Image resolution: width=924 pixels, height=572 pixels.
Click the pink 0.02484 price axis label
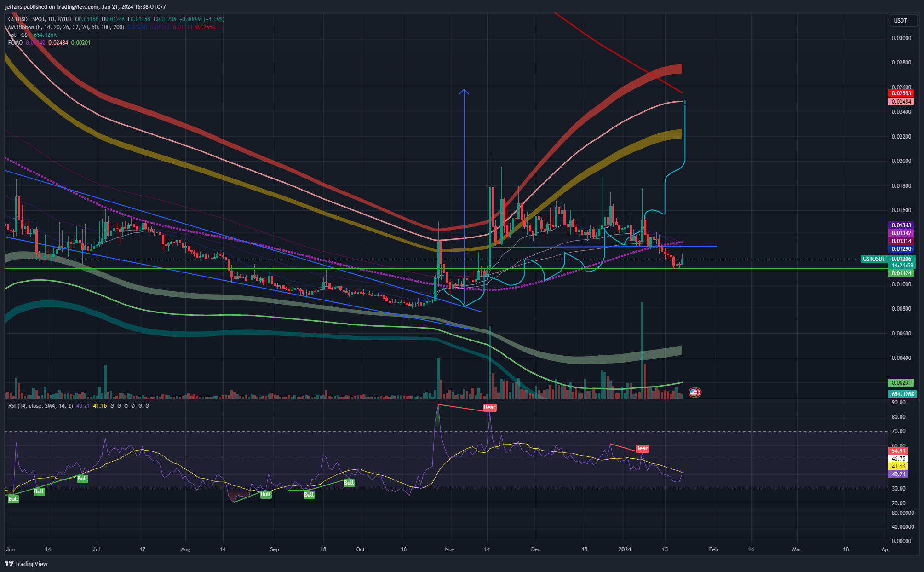point(901,102)
